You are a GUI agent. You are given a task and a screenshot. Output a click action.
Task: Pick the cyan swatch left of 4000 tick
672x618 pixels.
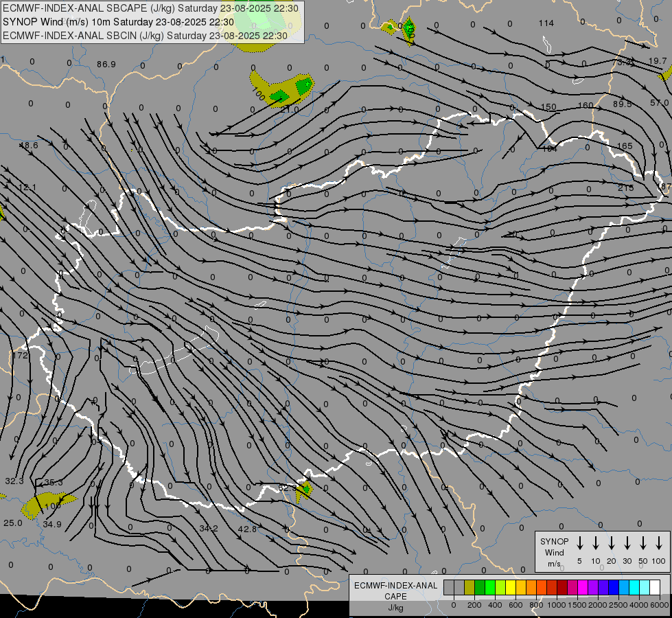click(x=634, y=588)
